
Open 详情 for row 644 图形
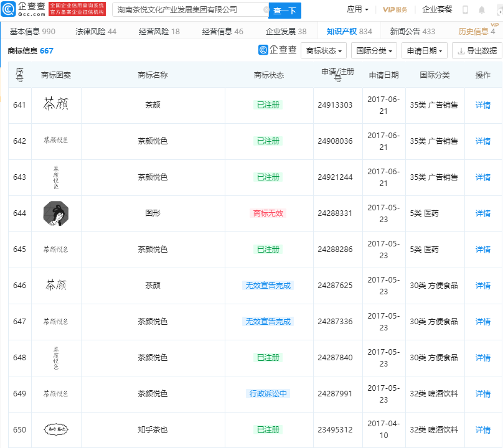[x=483, y=213]
